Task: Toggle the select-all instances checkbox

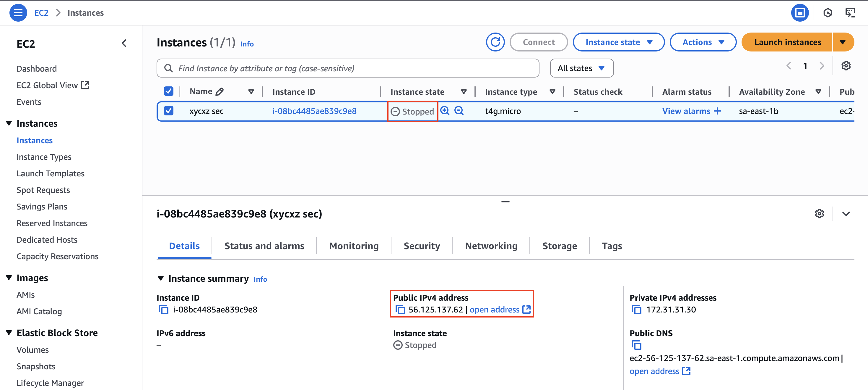Action: (168, 91)
